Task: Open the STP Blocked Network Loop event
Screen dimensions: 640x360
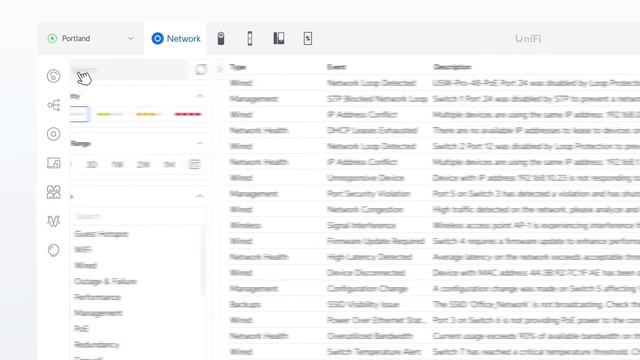Action: click(377, 99)
